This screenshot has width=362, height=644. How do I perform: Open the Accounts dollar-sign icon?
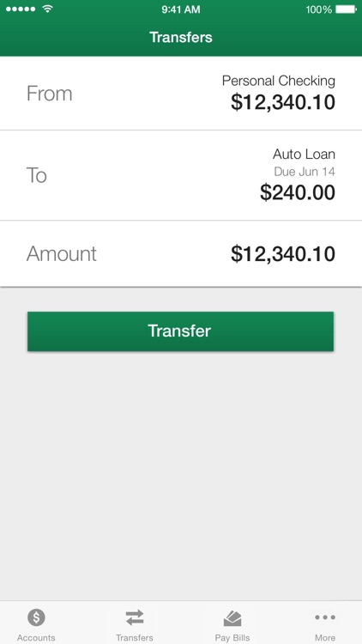(36, 617)
